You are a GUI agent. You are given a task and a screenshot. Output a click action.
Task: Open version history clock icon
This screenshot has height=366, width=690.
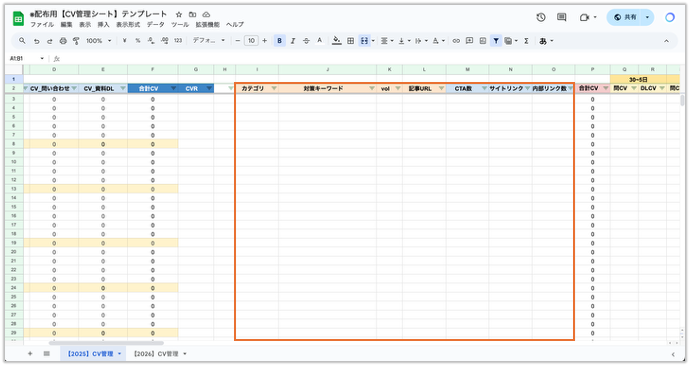(x=541, y=17)
